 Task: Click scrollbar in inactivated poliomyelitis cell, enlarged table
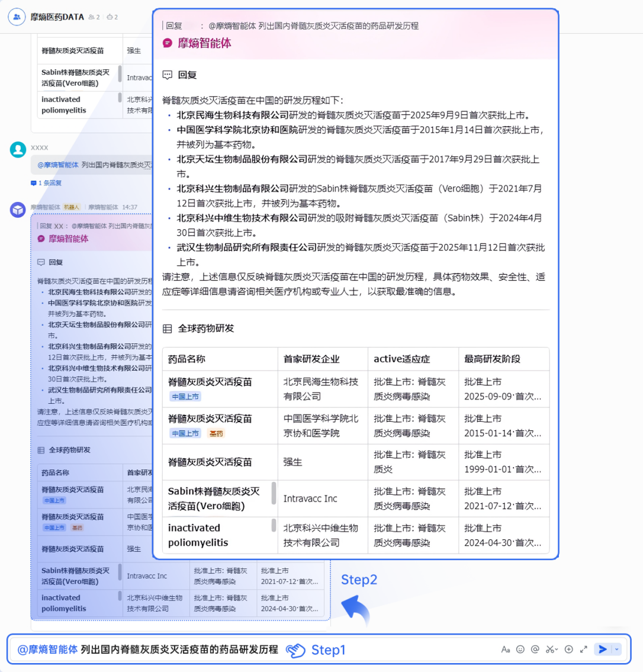[x=274, y=525]
